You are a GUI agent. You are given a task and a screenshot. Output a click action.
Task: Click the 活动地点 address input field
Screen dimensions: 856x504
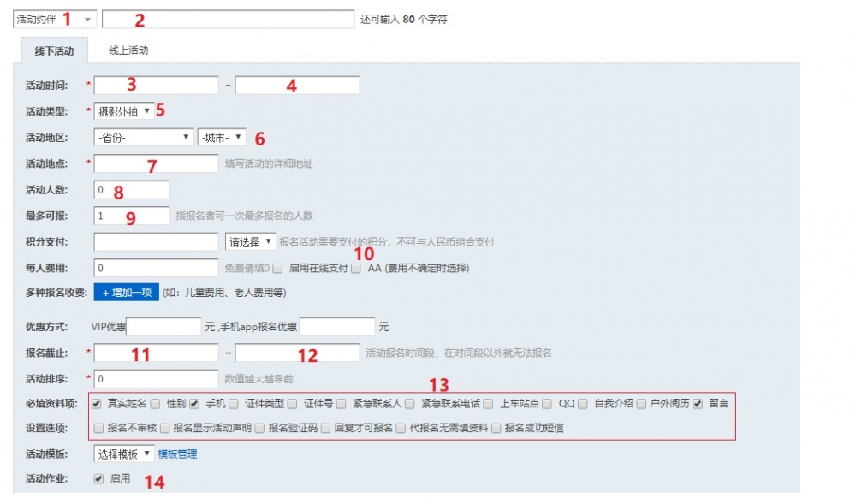(156, 163)
